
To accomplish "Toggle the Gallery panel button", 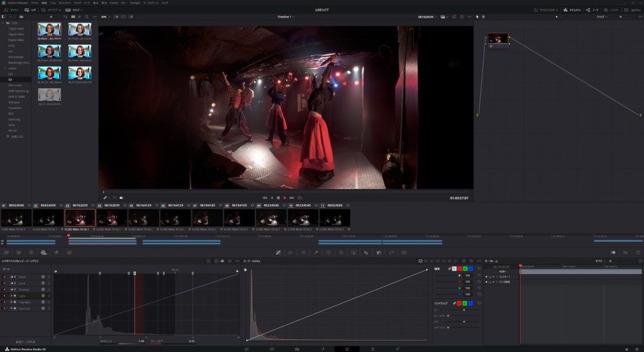I will (x=11, y=10).
